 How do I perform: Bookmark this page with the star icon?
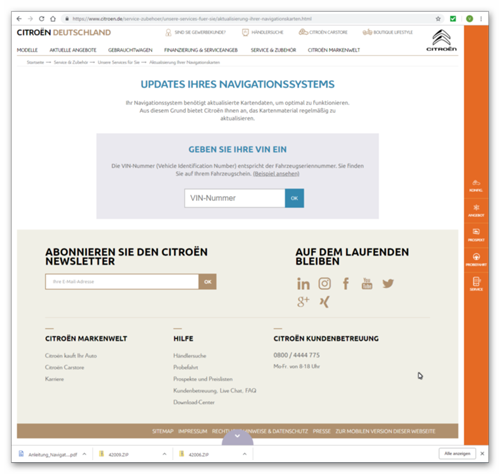438,19
